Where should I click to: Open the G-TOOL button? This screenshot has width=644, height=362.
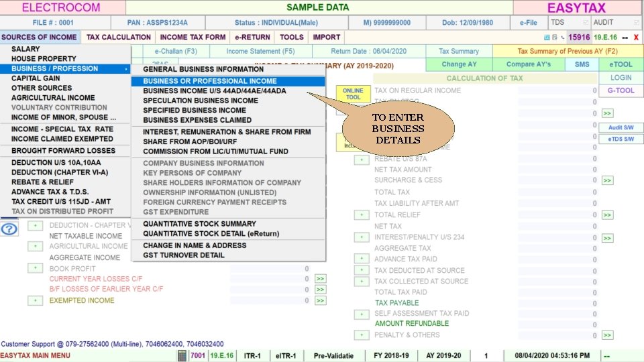point(621,90)
